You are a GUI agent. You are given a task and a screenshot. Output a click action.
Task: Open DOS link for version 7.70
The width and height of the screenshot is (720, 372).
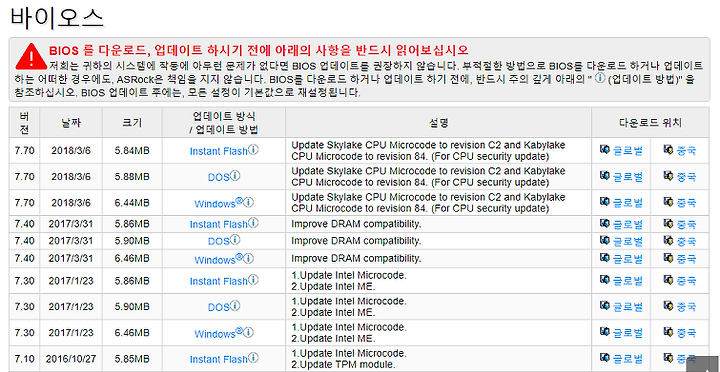click(x=219, y=177)
